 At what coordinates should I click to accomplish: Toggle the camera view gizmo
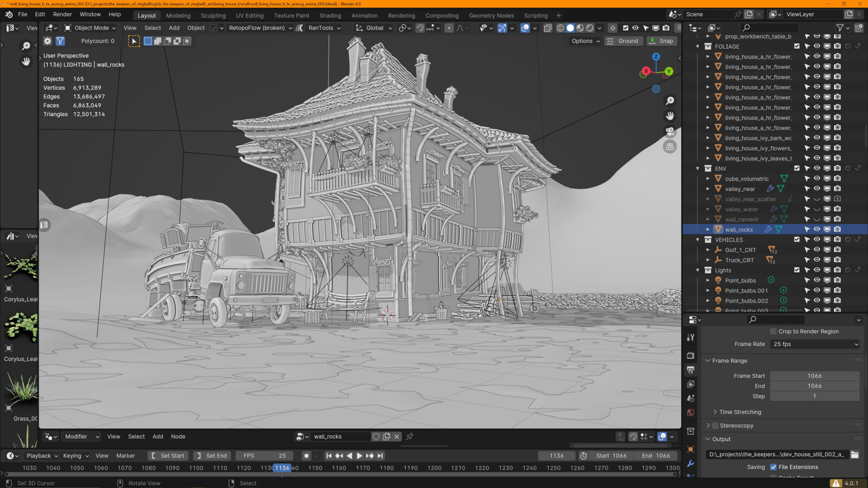670,131
